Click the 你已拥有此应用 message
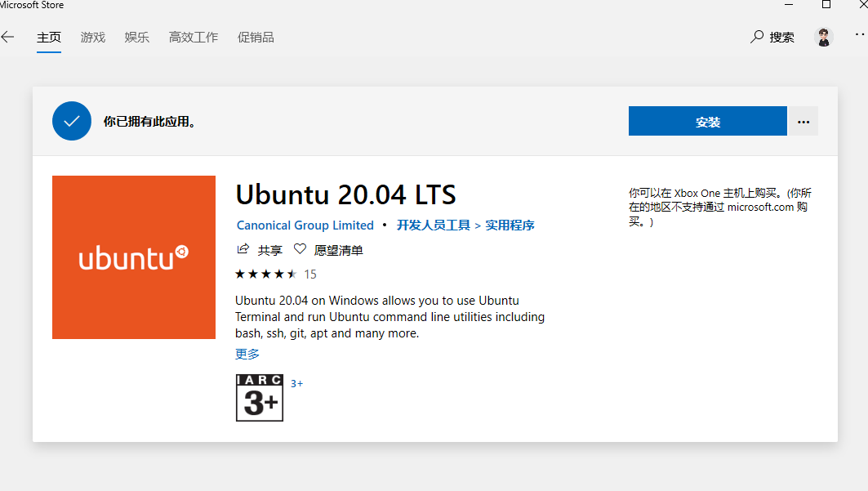Image resolution: width=868 pixels, height=491 pixels. point(149,121)
